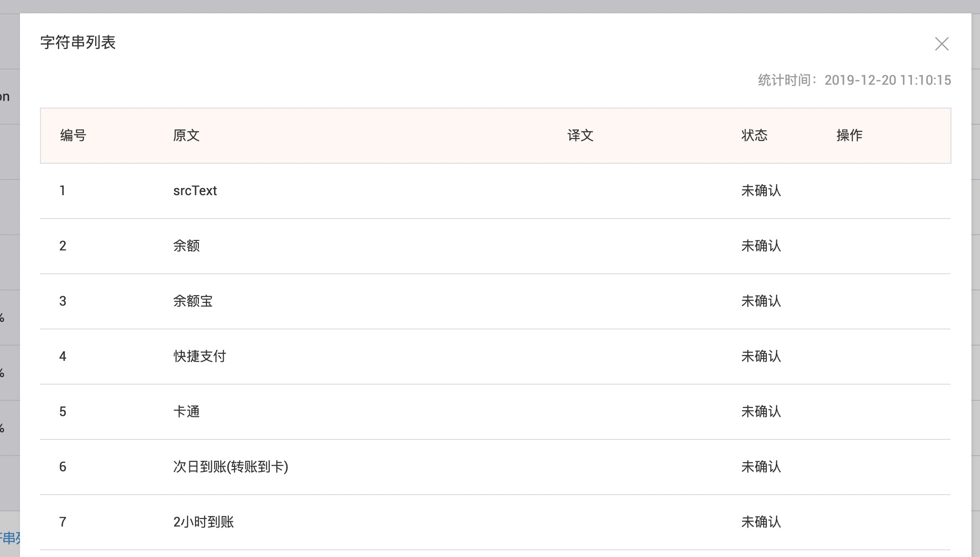Click 未确认 status for 2小时到账 row
Screen dimensions: 980x557
761,522
